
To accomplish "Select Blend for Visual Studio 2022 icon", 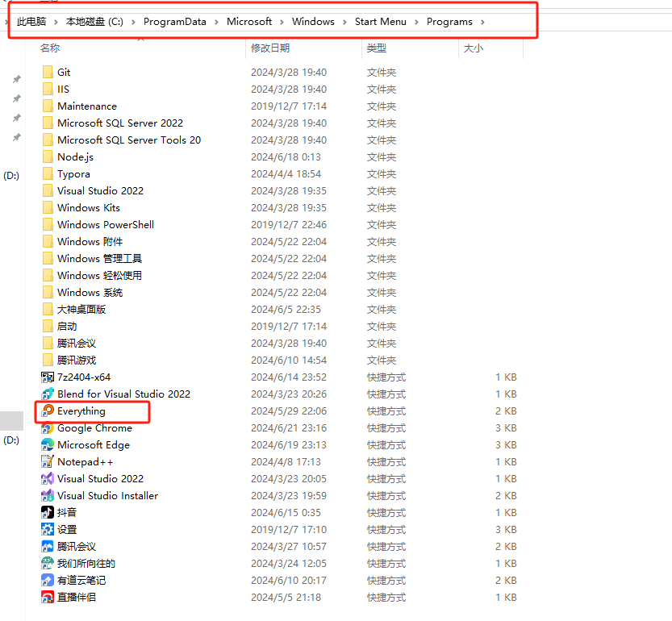I will click(x=48, y=394).
